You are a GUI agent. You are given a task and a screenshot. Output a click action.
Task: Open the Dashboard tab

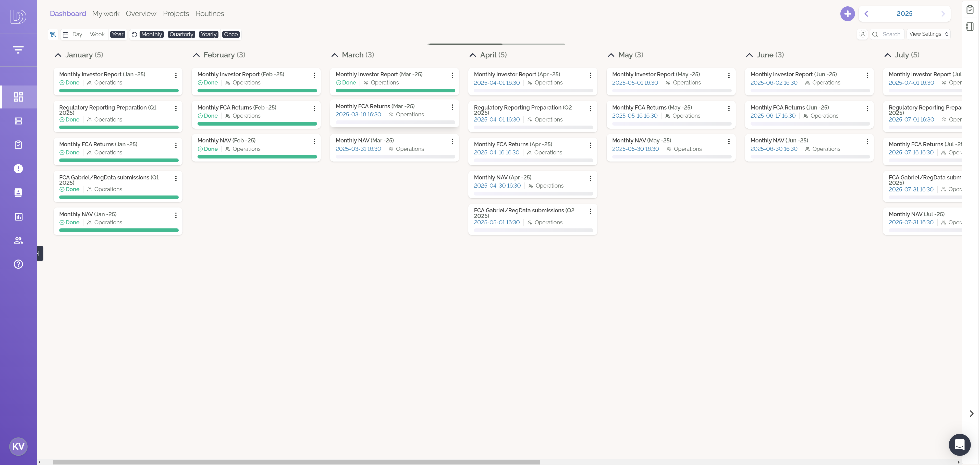68,14
